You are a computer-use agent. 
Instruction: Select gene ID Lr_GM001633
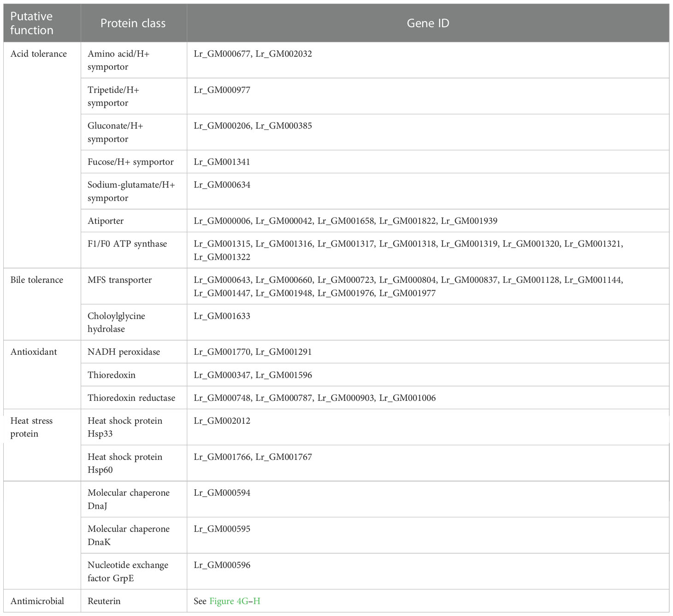pos(222,316)
